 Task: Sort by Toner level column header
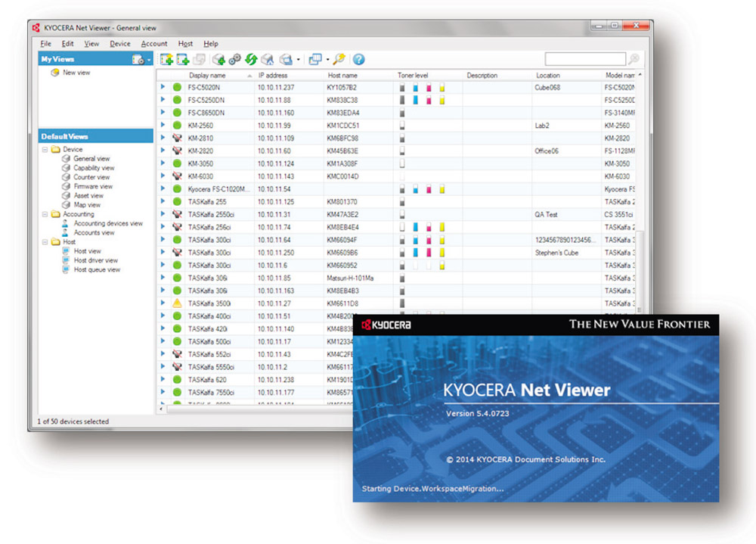(413, 76)
